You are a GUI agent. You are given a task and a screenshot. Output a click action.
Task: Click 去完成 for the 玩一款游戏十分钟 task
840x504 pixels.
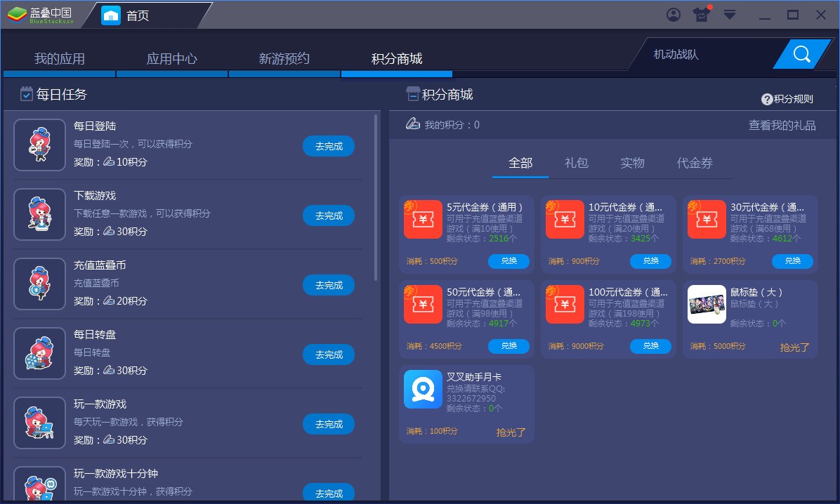click(329, 493)
